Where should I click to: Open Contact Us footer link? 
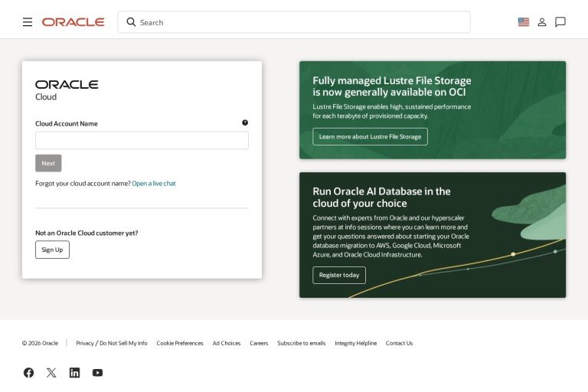point(399,343)
